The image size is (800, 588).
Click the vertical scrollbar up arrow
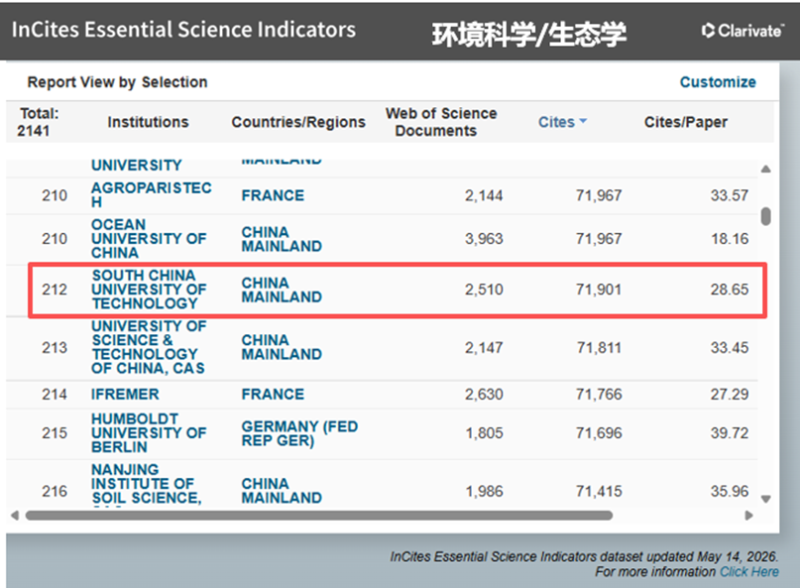765,169
